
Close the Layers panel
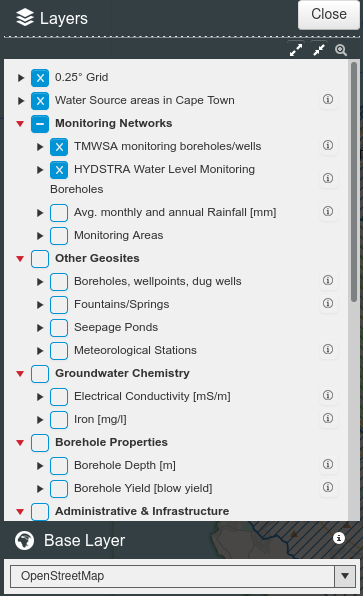tap(329, 14)
